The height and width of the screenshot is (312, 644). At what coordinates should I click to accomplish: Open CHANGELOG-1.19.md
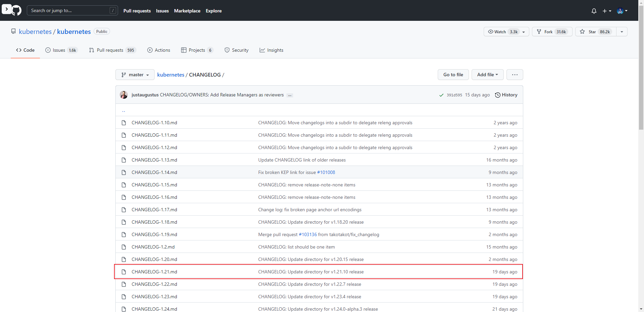click(154, 234)
